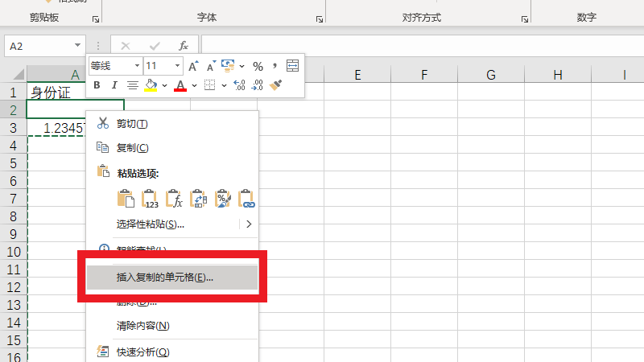Select Paste Transpose clipboard icon
The width and height of the screenshot is (644, 362).
(x=199, y=199)
